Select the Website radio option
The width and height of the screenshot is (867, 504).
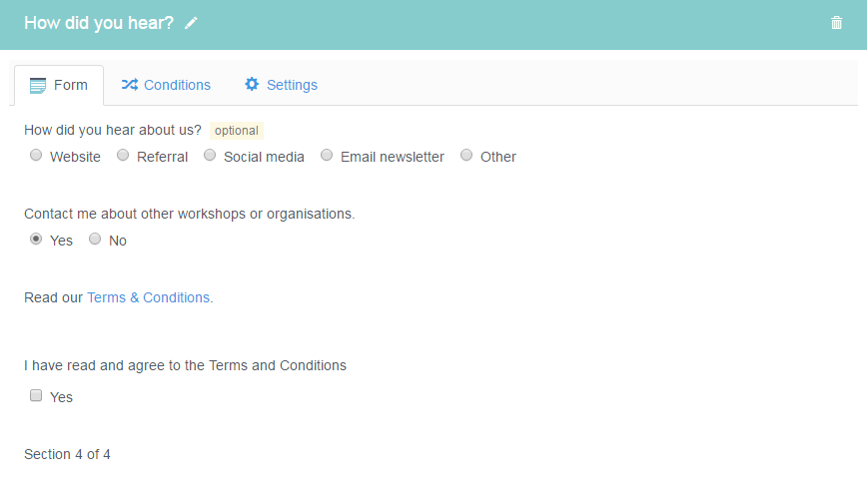tap(36, 156)
